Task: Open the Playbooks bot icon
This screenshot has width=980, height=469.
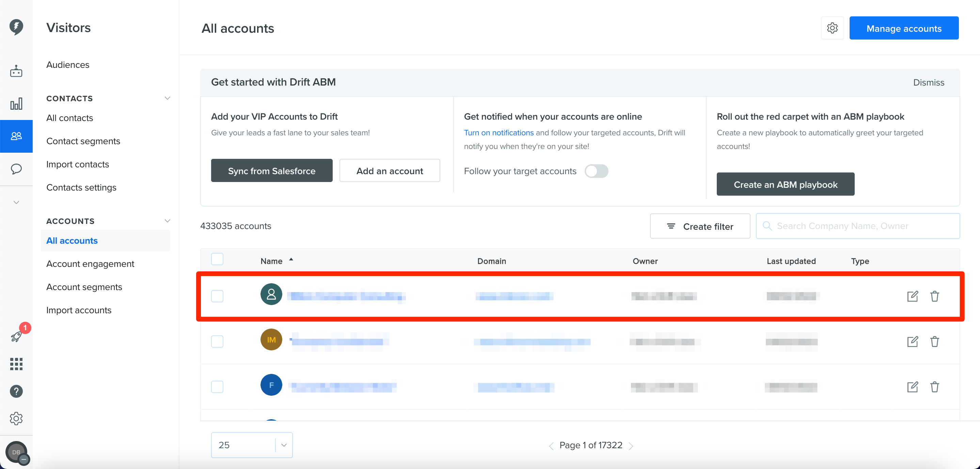Action: point(16,71)
